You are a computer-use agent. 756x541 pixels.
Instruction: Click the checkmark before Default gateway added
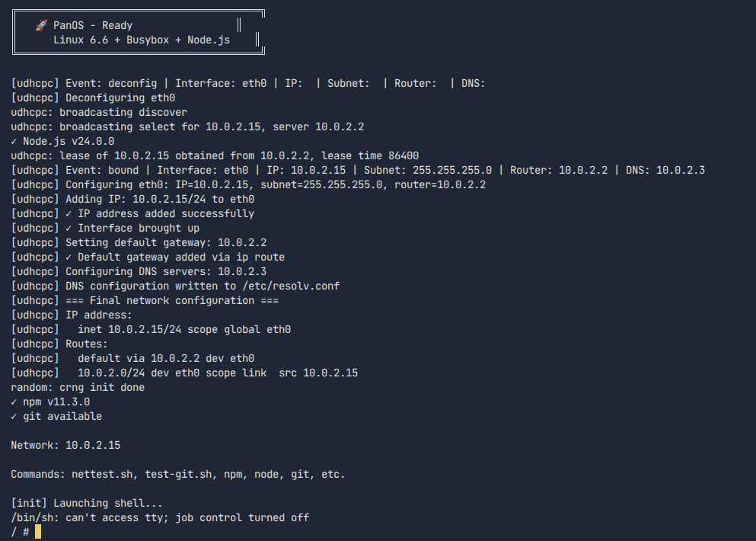(x=69, y=257)
